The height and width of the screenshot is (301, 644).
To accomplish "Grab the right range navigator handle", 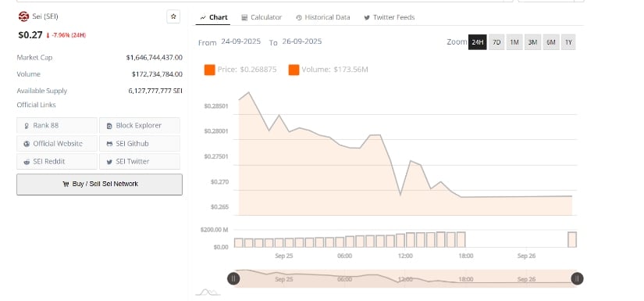I will point(577,279).
